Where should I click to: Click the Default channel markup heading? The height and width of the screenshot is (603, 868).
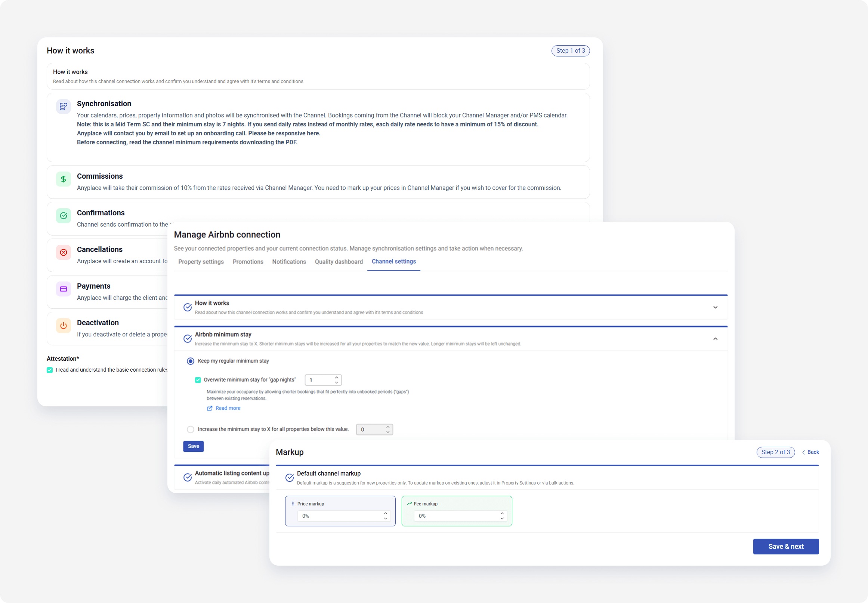329,473
